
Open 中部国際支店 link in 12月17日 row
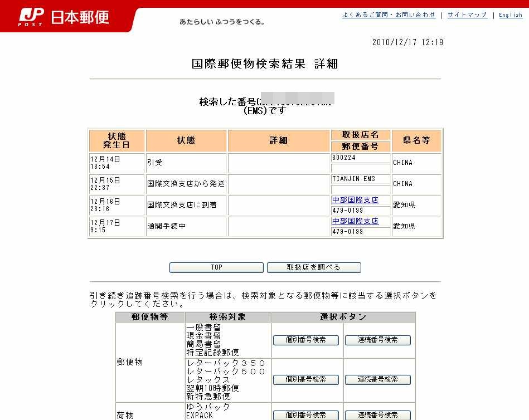coord(355,221)
